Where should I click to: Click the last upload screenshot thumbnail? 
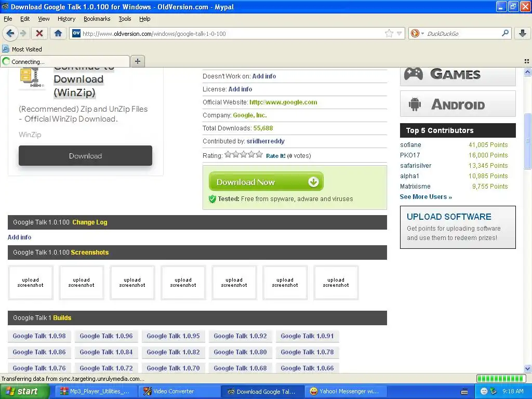click(336, 283)
